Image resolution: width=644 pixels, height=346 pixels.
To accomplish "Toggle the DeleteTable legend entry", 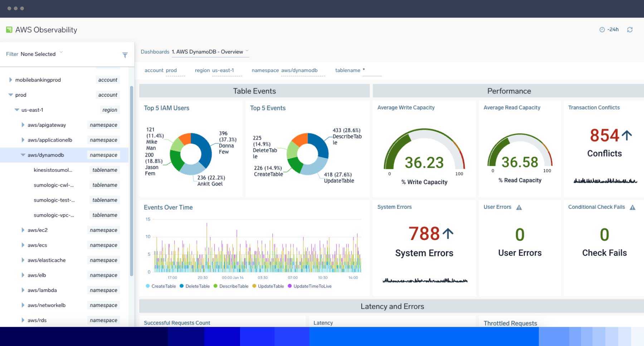I will [195, 286].
